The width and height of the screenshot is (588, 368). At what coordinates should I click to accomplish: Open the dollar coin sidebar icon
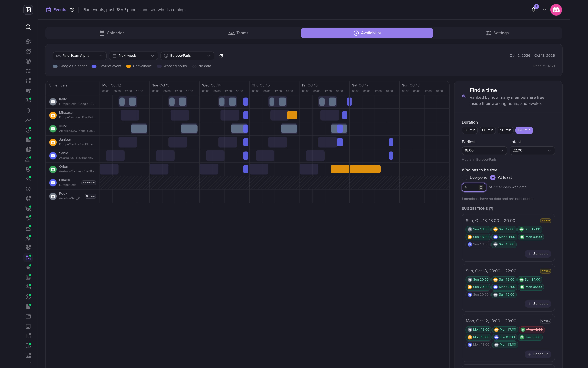coord(28,297)
